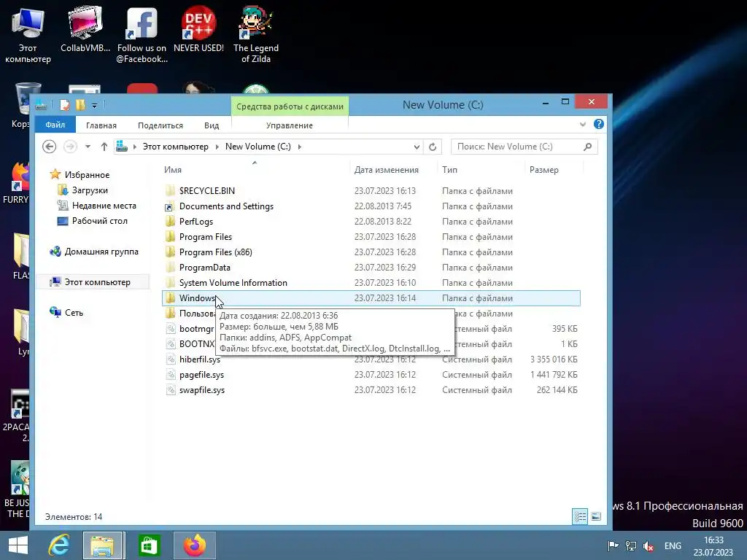Click the New folder quick access icon

(80, 105)
